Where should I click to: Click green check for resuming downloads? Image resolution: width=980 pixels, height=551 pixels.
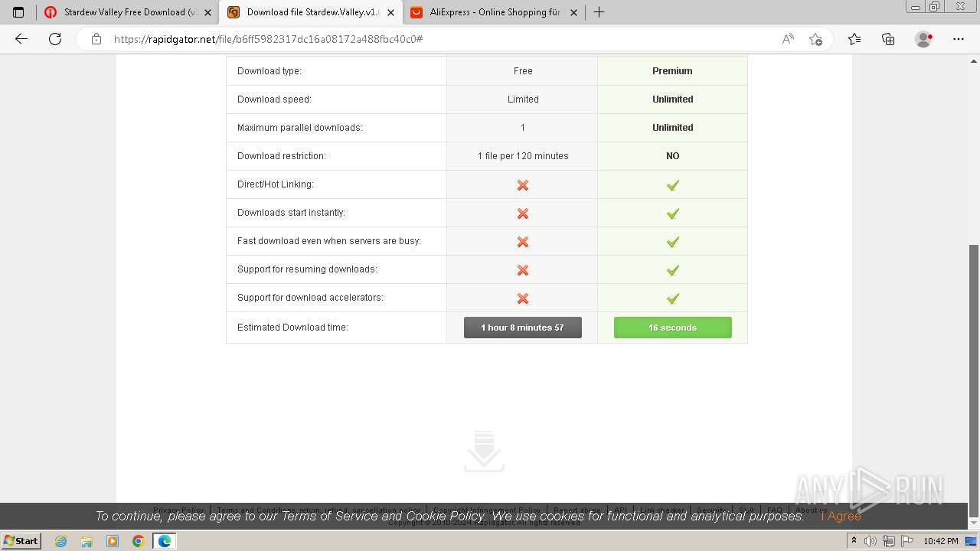(673, 270)
